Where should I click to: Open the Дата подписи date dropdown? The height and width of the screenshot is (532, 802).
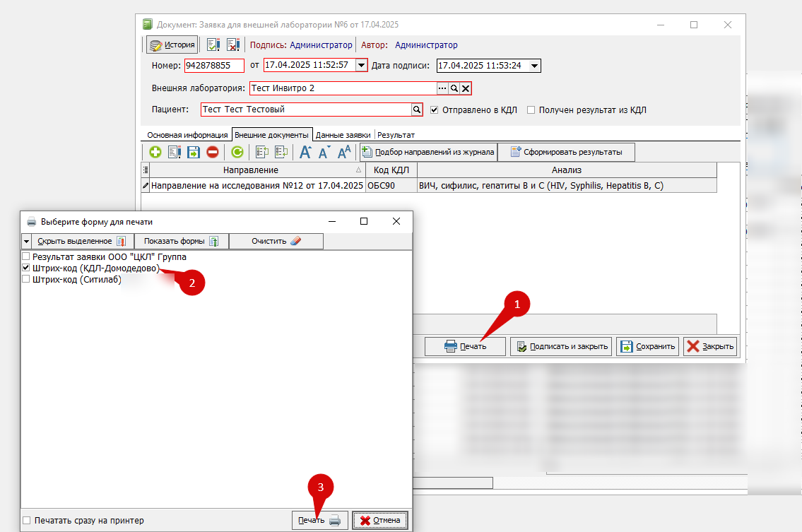click(x=534, y=66)
